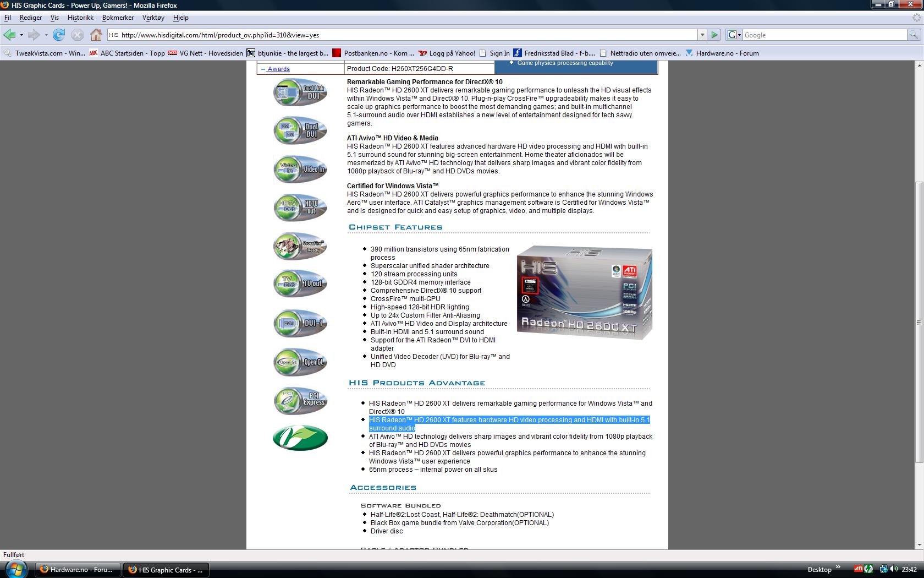The height and width of the screenshot is (578, 924).
Task: Open btjunkie bookmark
Action: pyautogui.click(x=288, y=53)
